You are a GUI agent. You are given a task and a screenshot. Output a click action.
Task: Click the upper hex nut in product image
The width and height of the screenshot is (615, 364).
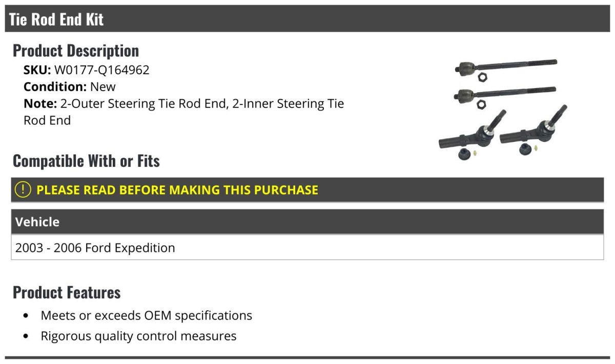tap(481, 77)
